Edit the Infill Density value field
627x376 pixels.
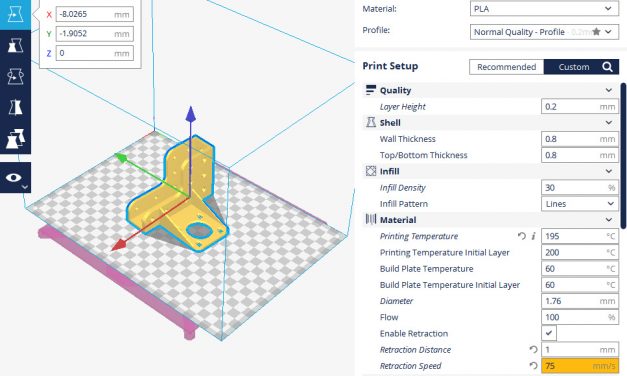pos(579,187)
